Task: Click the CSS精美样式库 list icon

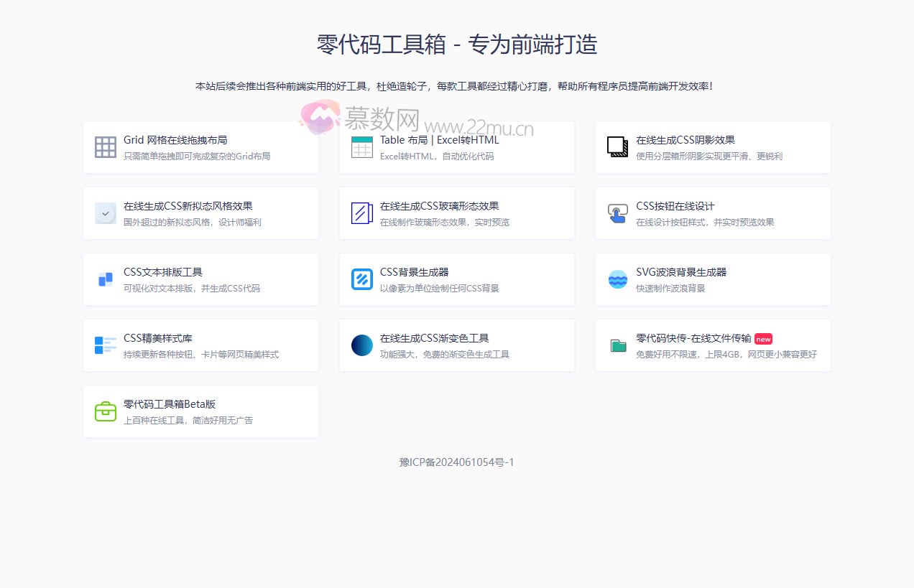Action: coord(105,345)
